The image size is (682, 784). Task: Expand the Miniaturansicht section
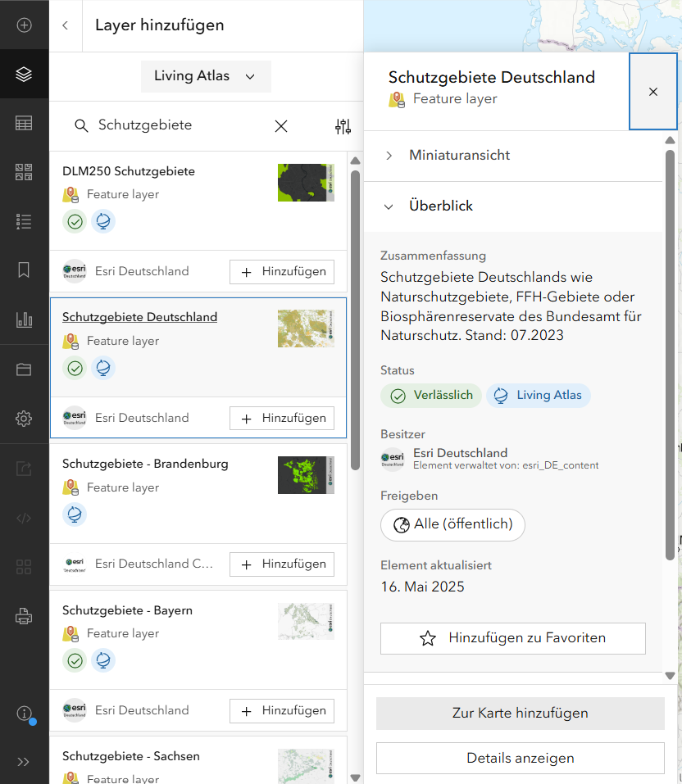(513, 156)
